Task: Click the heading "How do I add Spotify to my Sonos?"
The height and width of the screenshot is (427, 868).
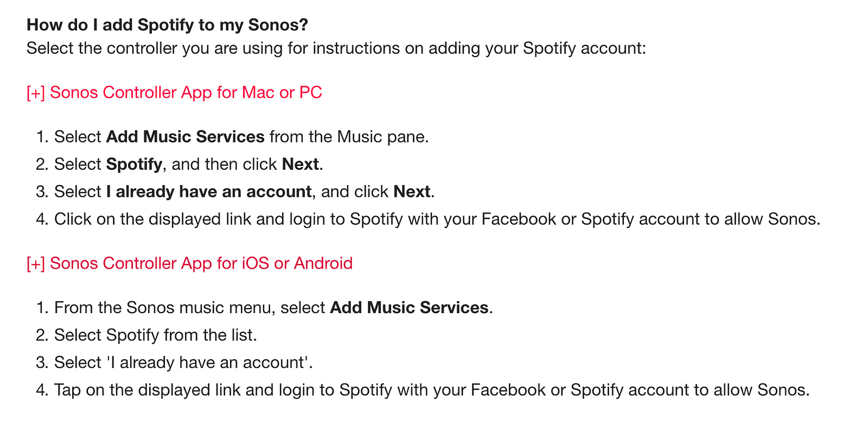Action: (x=167, y=25)
